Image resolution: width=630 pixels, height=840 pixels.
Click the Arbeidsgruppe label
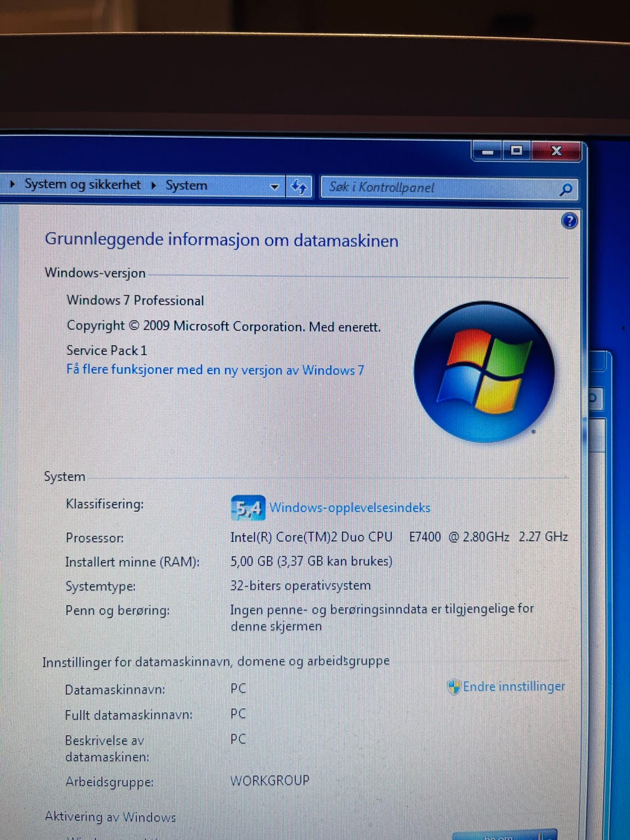pyautogui.click(x=109, y=782)
